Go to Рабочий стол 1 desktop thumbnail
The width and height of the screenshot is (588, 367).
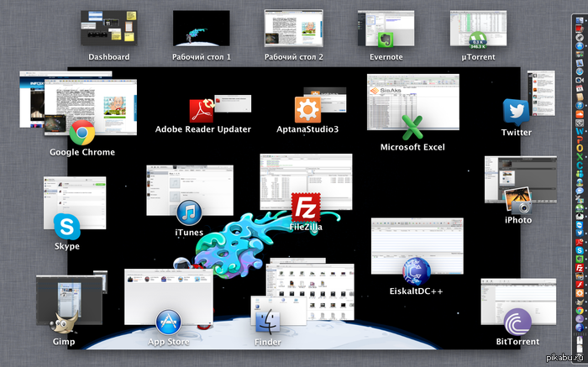201,30
